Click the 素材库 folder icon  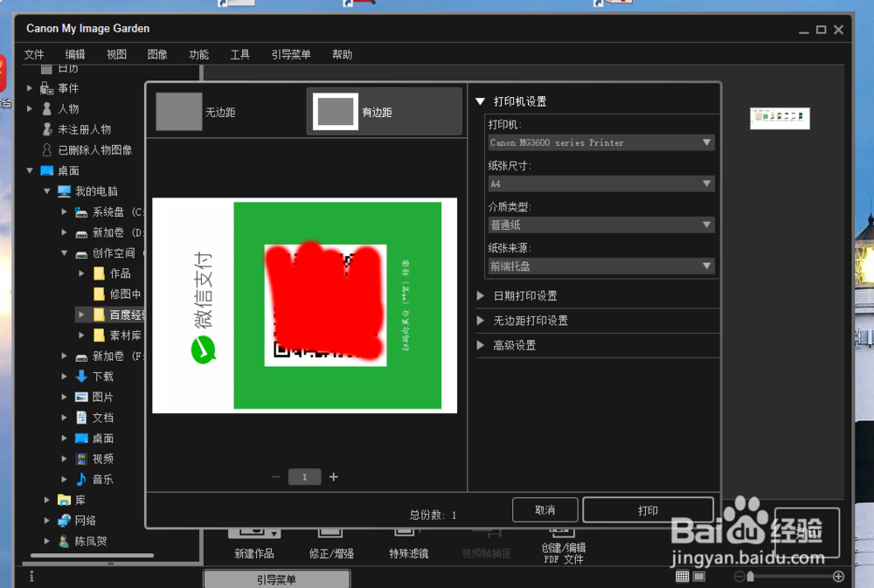coord(99,335)
